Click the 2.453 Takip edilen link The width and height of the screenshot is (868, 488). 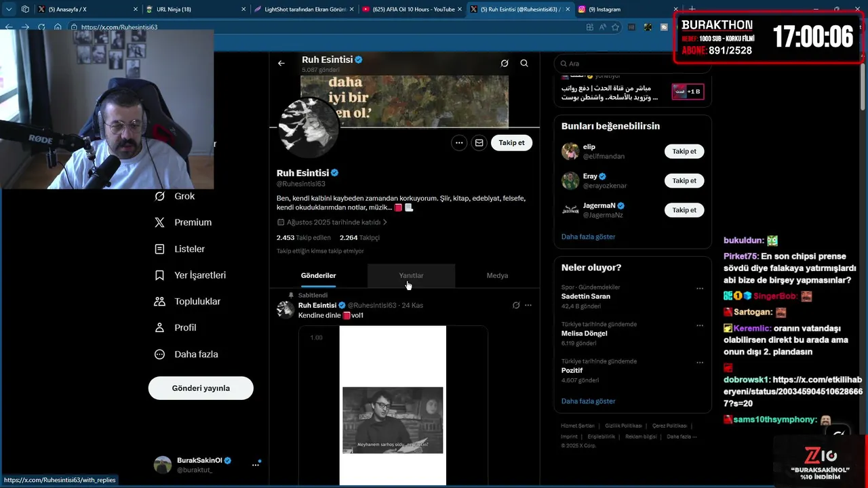point(304,238)
